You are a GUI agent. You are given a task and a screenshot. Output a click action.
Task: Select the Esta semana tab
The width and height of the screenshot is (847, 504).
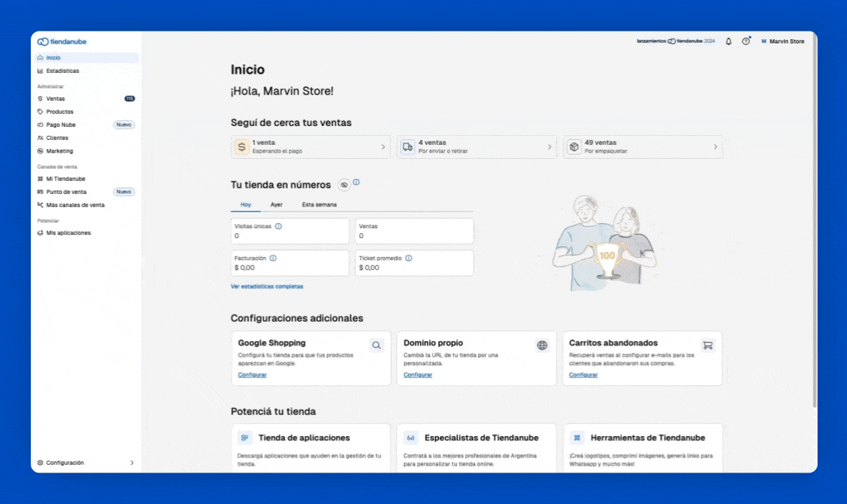pyautogui.click(x=319, y=204)
